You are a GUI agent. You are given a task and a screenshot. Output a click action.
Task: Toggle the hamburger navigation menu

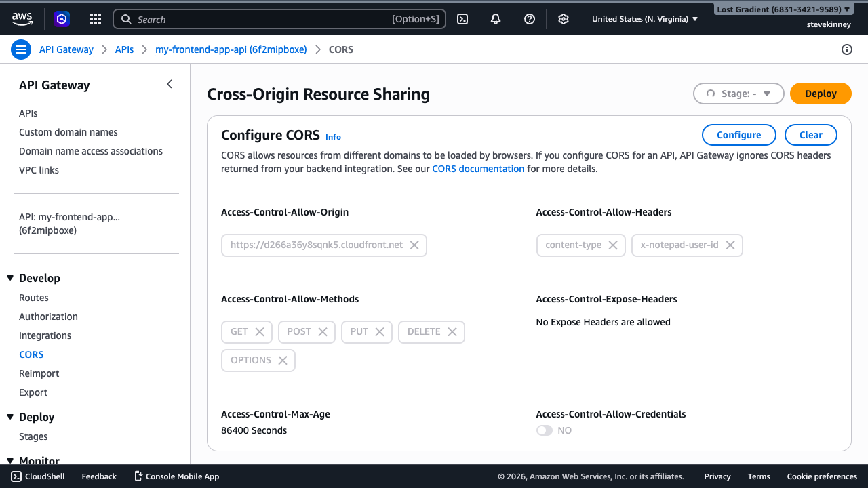pos(21,49)
